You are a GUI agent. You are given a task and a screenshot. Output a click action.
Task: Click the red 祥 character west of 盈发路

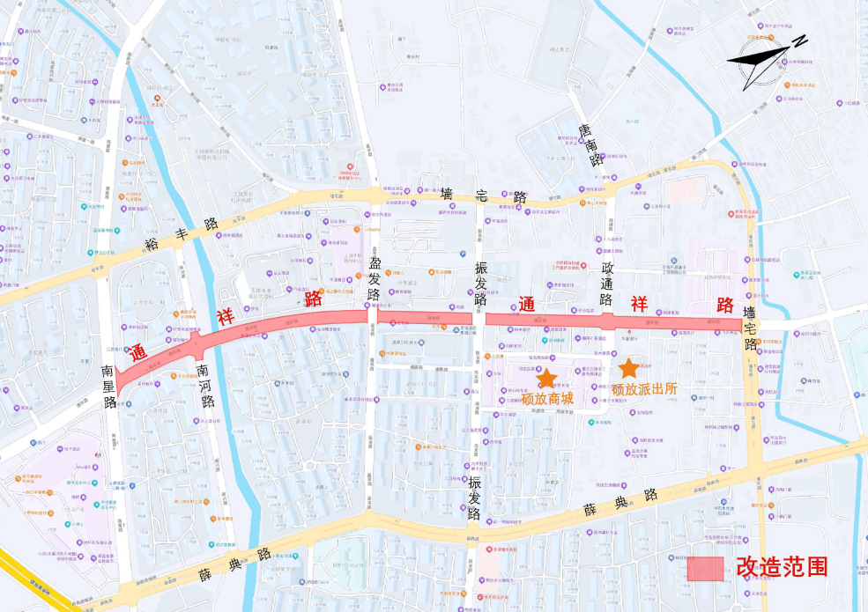point(226,317)
